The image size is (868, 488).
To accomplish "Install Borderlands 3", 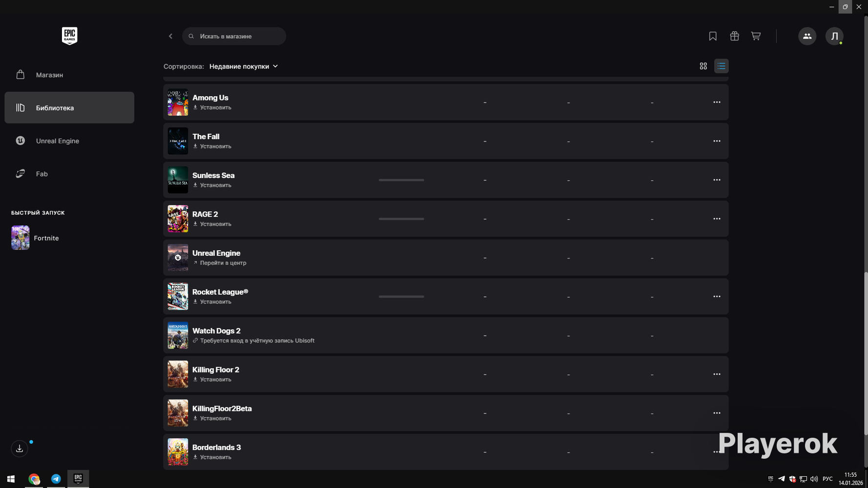I will (x=212, y=457).
